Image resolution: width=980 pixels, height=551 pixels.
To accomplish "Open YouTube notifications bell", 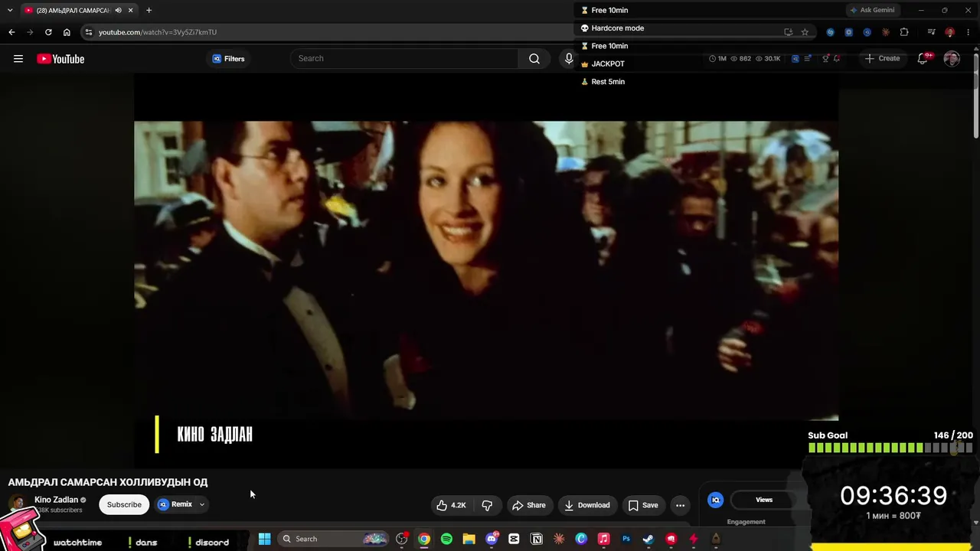I will point(923,59).
